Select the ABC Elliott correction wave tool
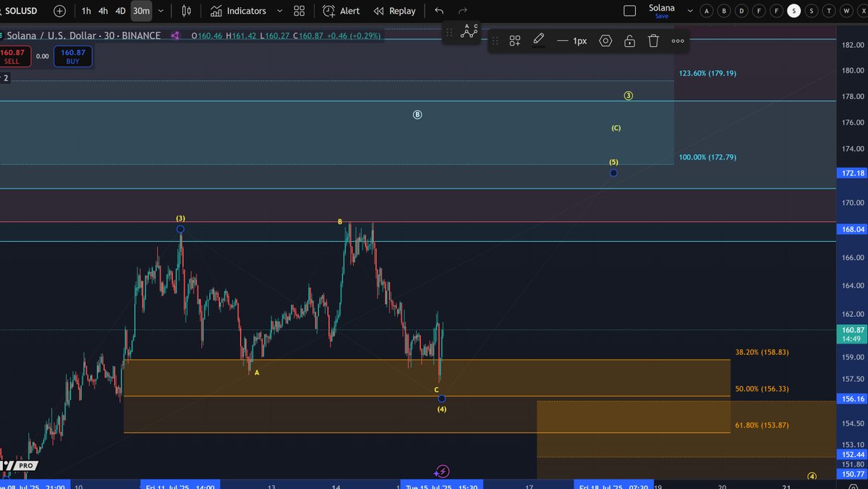Viewport: 868px width, 489px height. tap(470, 32)
